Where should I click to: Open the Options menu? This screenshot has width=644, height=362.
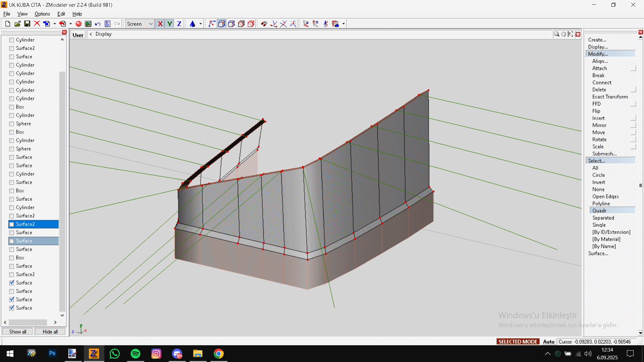click(x=42, y=14)
